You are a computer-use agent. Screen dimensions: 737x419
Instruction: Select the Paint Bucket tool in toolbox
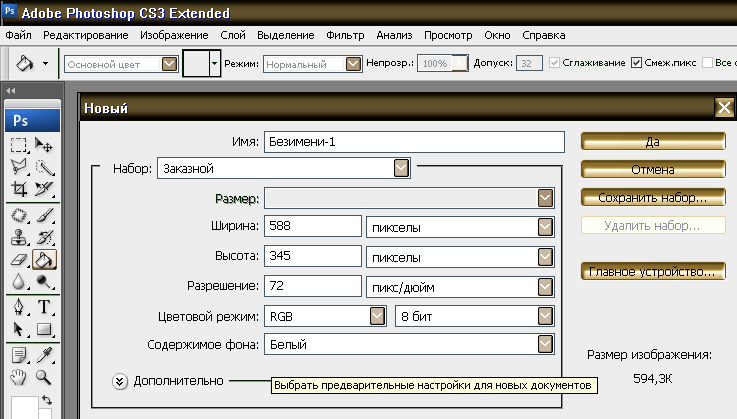pyautogui.click(x=44, y=260)
